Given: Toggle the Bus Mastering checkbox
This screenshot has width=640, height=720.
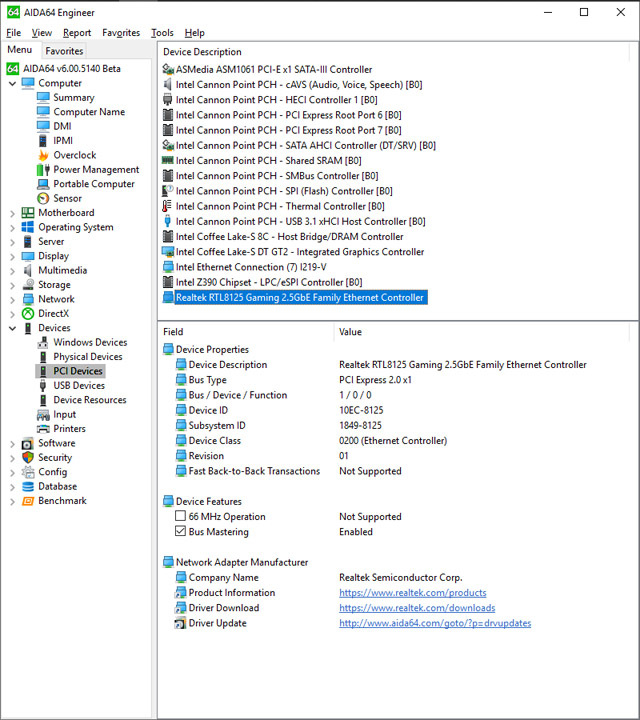Looking at the screenshot, I should point(180,531).
